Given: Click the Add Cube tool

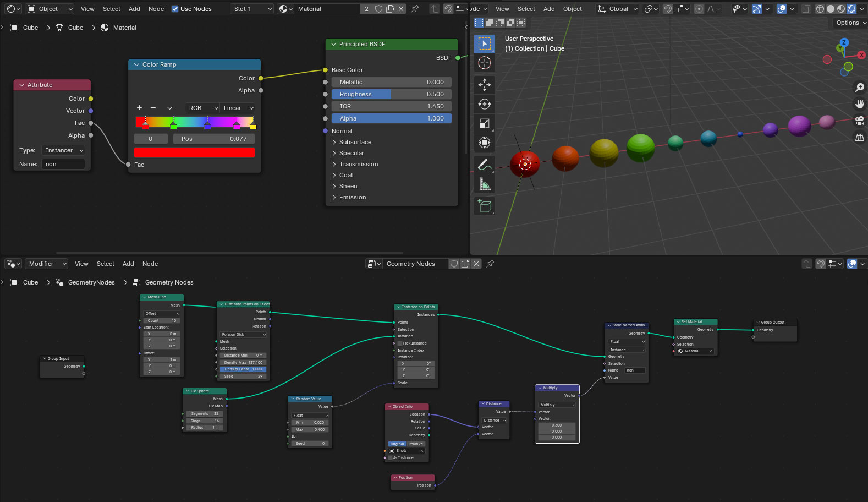Looking at the screenshot, I should [484, 206].
